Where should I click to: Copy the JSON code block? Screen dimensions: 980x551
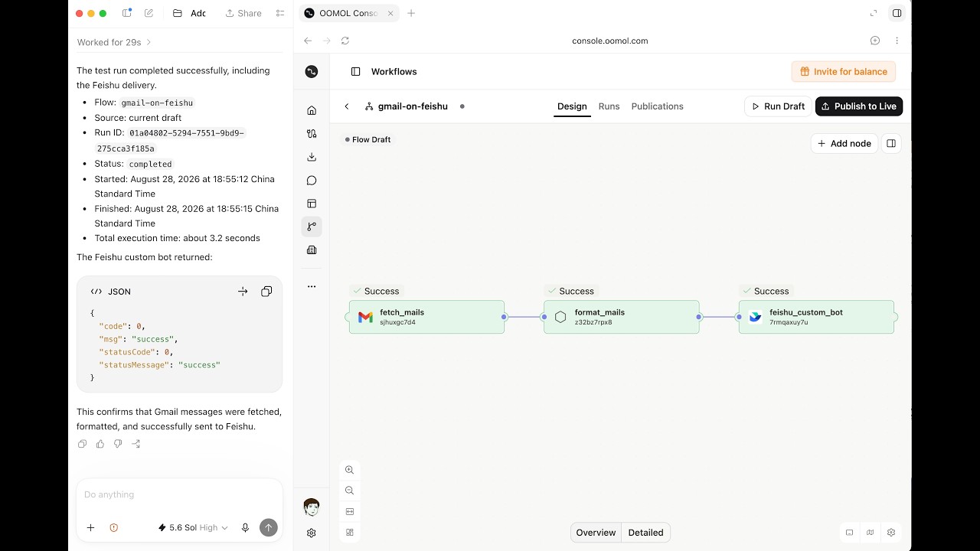click(266, 292)
